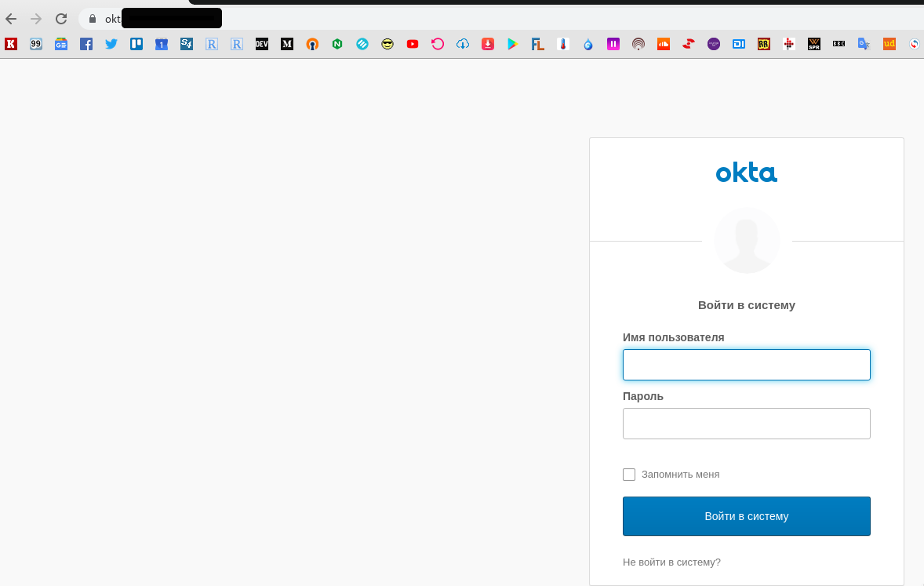Open the circular sync arrows bookmark
The height and width of the screenshot is (586, 924).
tap(915, 44)
